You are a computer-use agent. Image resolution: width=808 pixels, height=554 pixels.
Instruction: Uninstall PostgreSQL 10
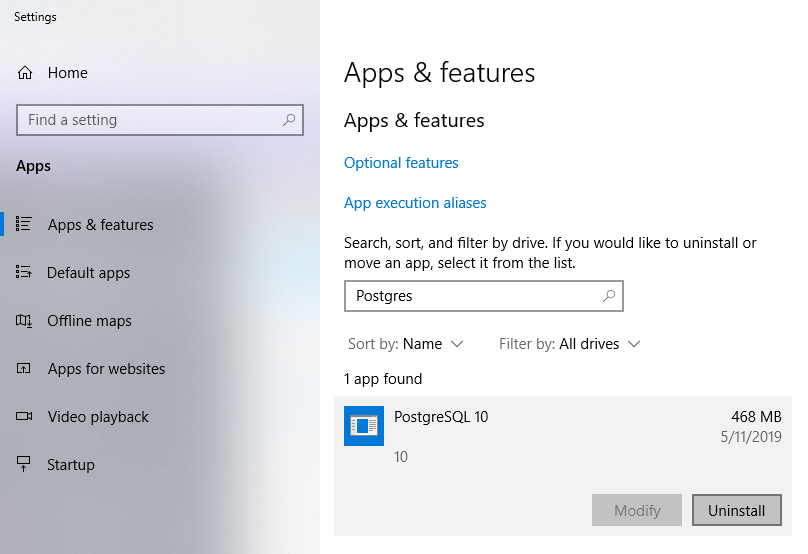coord(736,510)
